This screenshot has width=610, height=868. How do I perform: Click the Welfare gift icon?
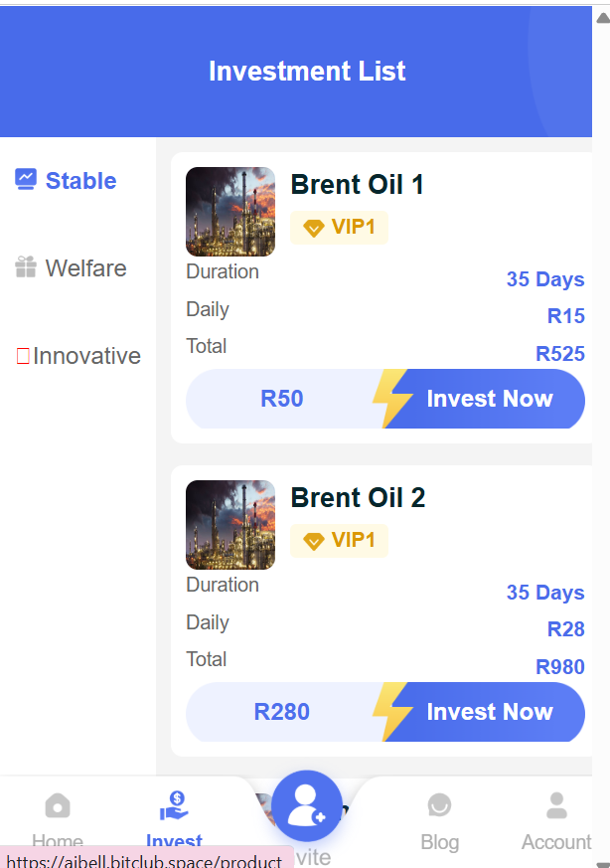click(26, 267)
